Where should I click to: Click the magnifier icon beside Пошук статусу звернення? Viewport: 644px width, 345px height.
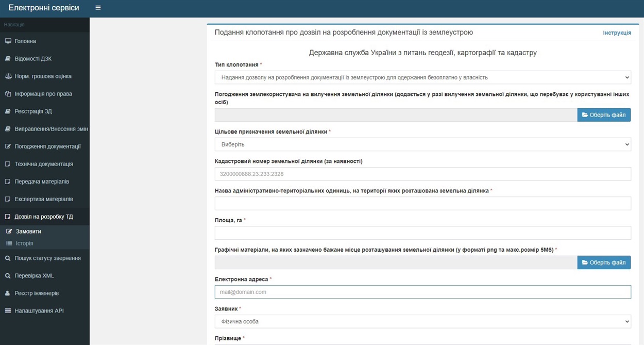[x=8, y=258]
